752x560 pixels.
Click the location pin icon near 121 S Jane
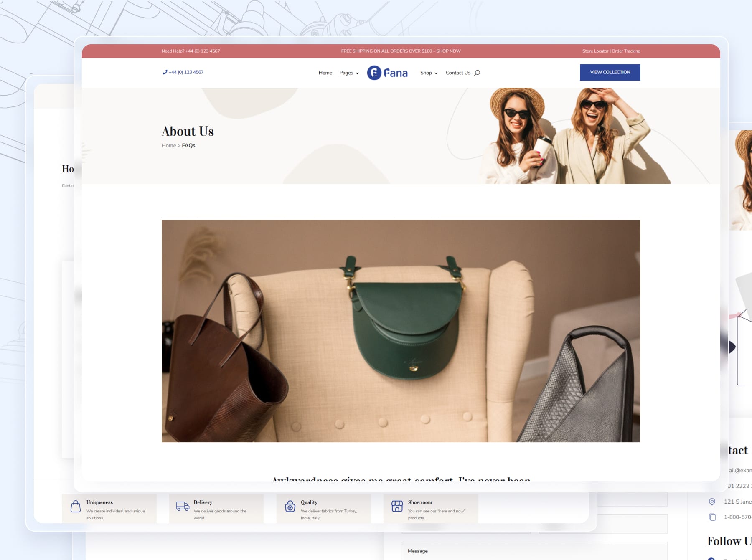(x=712, y=502)
